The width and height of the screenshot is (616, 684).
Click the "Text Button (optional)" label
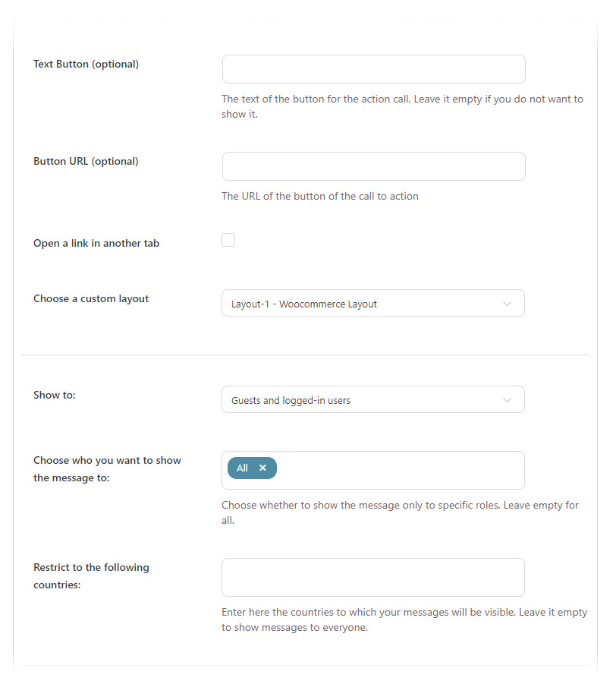(86, 65)
